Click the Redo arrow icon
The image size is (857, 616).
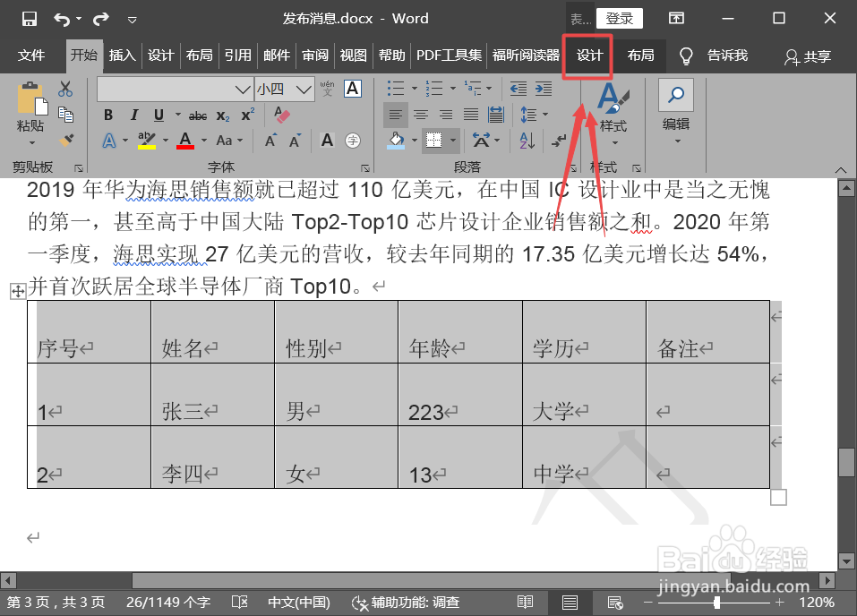[100, 20]
